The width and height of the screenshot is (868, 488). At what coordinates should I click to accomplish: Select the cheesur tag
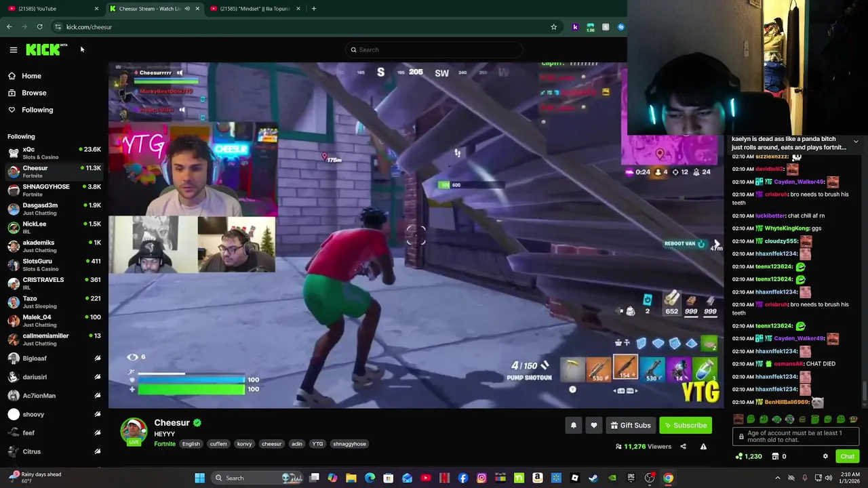[x=271, y=444]
